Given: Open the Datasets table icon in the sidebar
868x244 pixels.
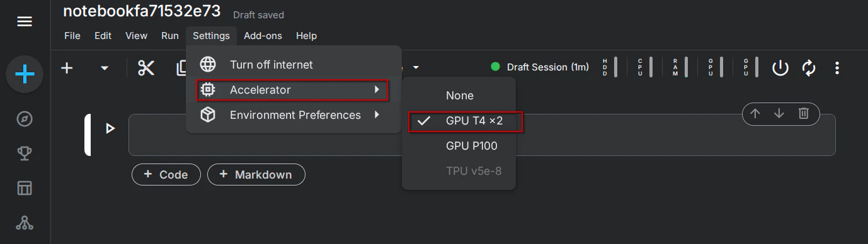Looking at the screenshot, I should click(25, 188).
